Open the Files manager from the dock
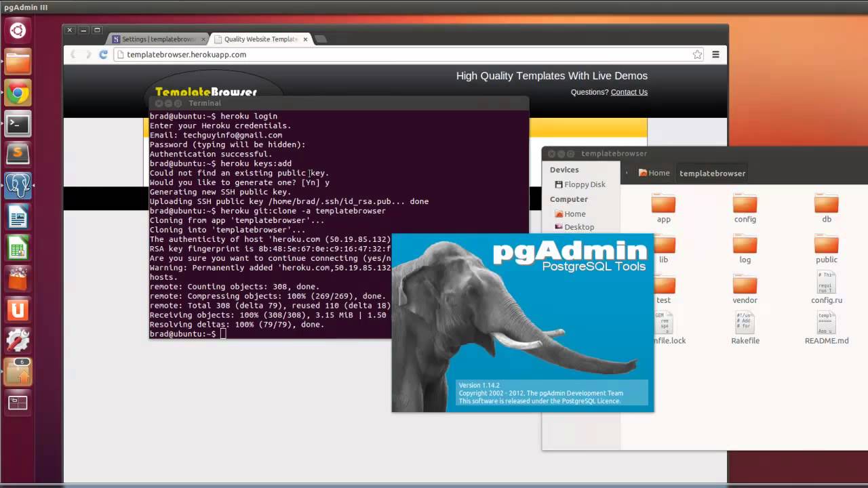Image resolution: width=868 pixels, height=488 pixels. (18, 62)
